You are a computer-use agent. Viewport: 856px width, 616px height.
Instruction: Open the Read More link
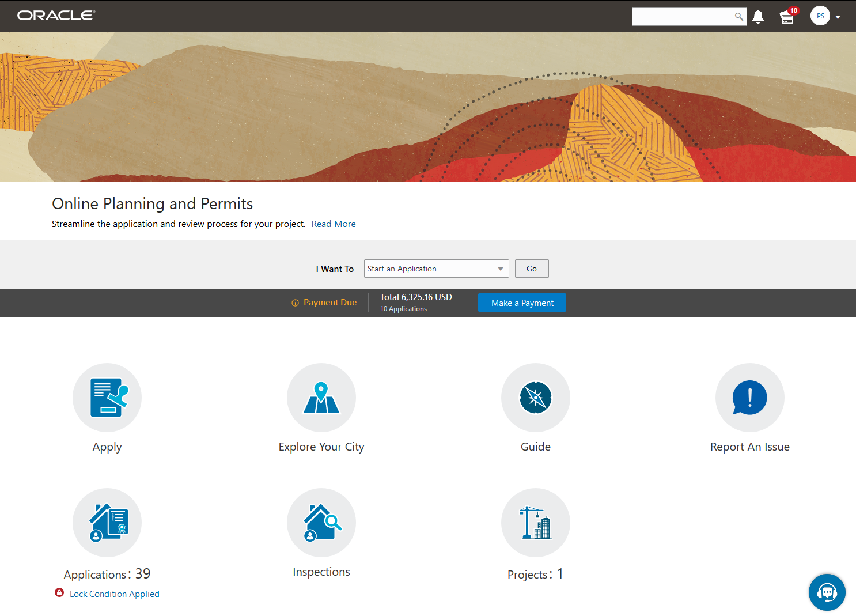point(333,224)
